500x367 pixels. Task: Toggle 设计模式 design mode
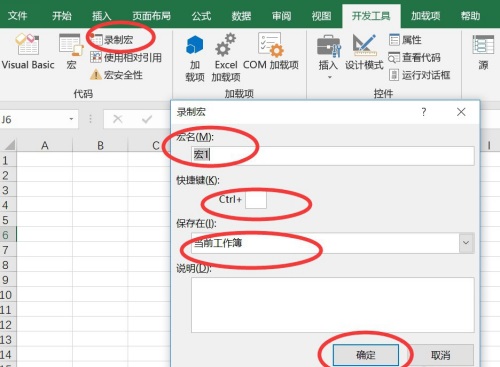click(364, 52)
